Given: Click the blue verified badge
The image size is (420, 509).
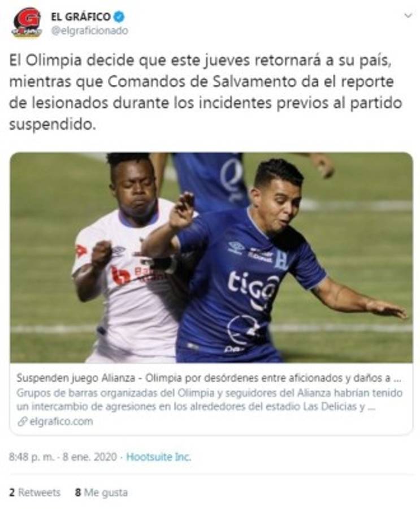Looking at the screenshot, I should [119, 16].
